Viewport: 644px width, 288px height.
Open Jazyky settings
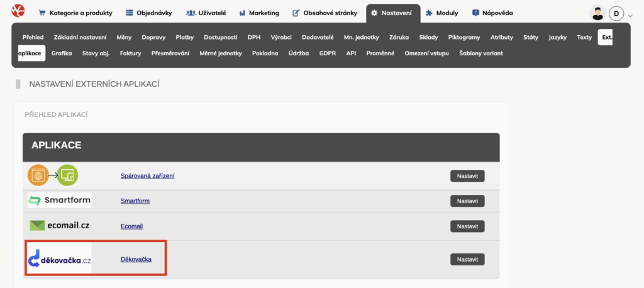pyautogui.click(x=557, y=37)
